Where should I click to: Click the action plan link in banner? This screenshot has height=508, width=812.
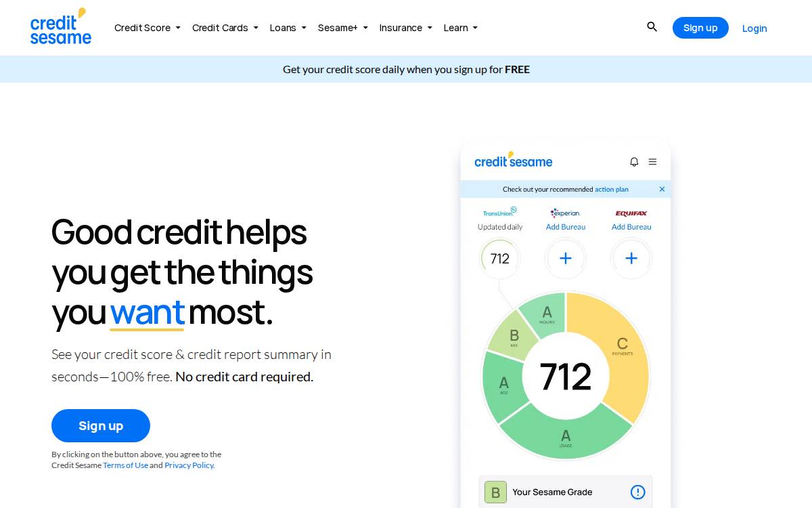612,190
